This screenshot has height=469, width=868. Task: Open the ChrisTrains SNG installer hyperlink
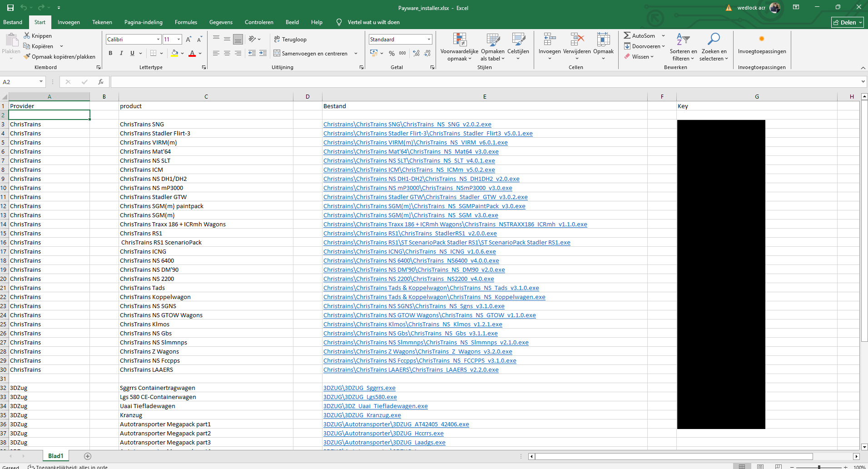[407, 124]
